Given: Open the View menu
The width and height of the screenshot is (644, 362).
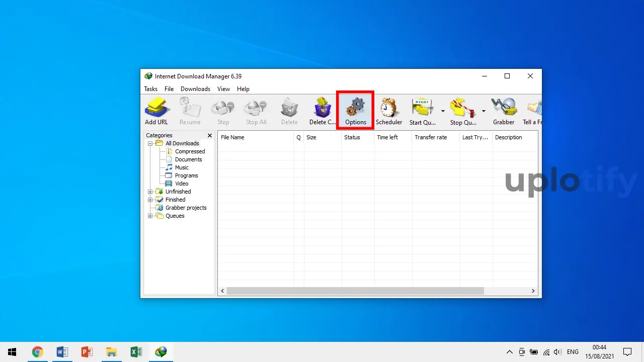Looking at the screenshot, I should click(x=223, y=88).
